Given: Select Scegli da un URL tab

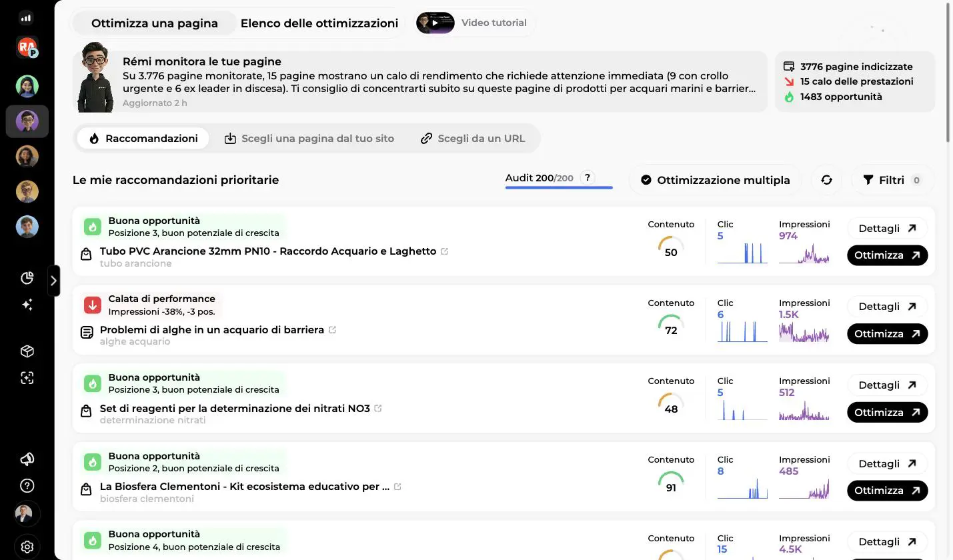Looking at the screenshot, I should (x=472, y=139).
